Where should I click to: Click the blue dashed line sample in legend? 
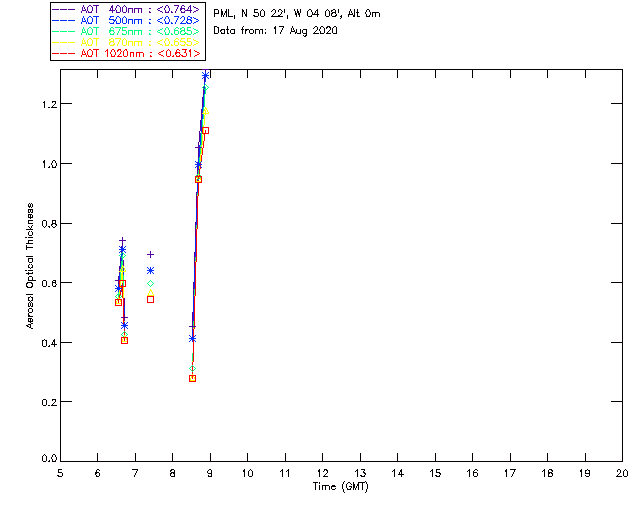point(64,20)
